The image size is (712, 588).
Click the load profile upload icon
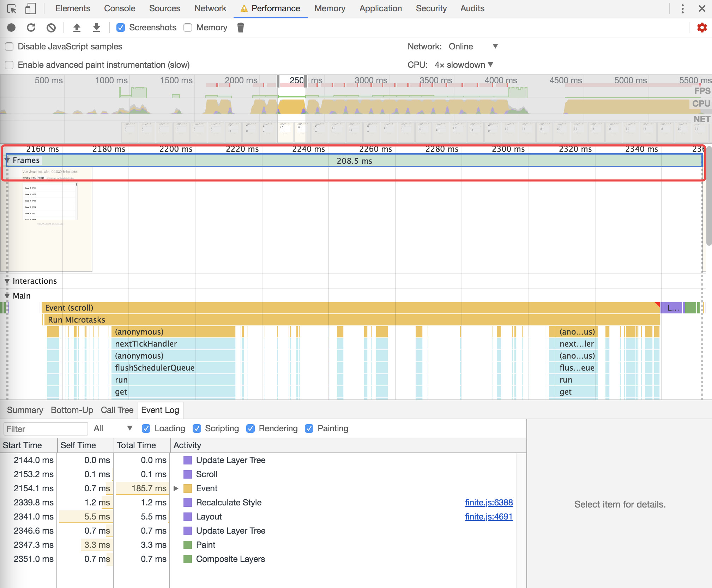point(77,28)
